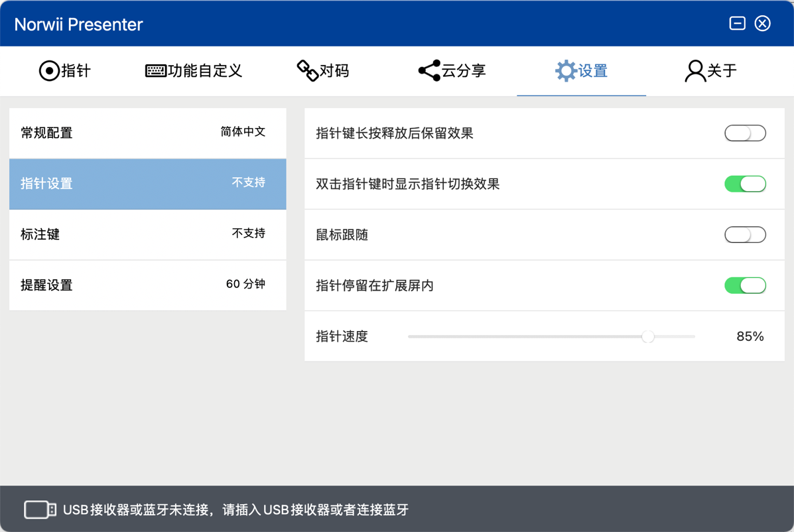Screen dimensions: 794x532
Task: Click the 指针速度 label
Action: pyautogui.click(x=342, y=336)
